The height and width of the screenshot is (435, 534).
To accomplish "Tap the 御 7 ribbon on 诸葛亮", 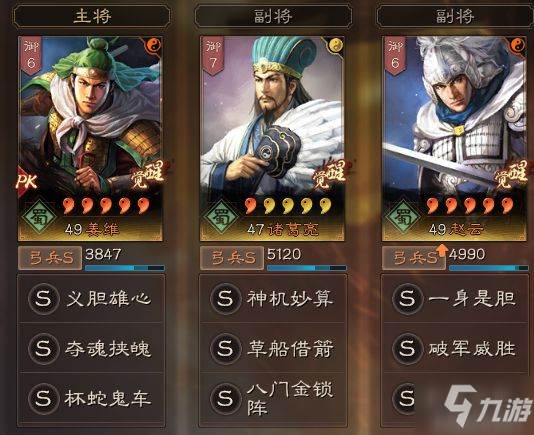I will point(213,55).
